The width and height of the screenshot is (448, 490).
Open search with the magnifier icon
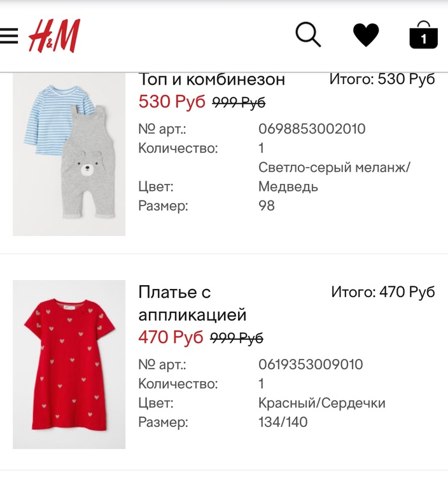point(308,34)
